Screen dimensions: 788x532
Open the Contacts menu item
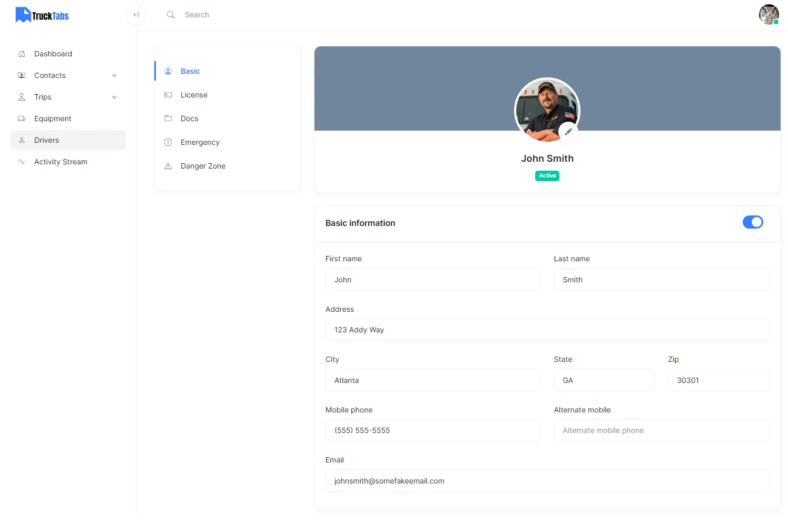click(68, 75)
